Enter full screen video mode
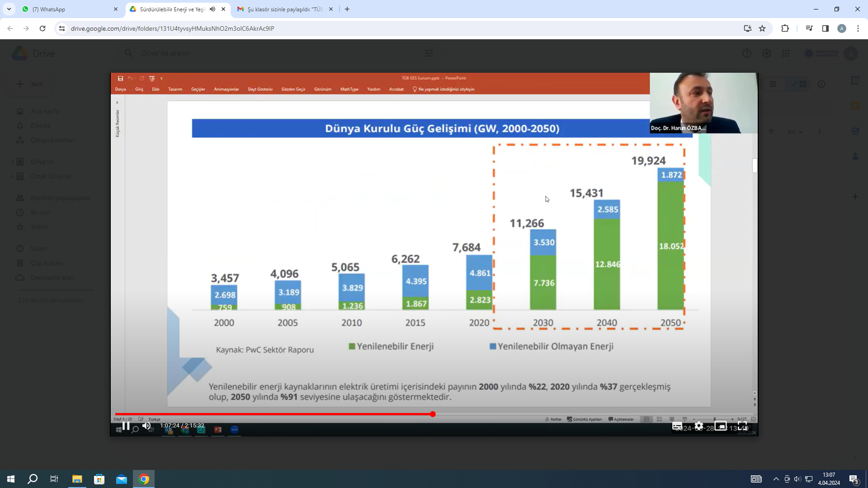The width and height of the screenshot is (868, 488). pos(742,426)
